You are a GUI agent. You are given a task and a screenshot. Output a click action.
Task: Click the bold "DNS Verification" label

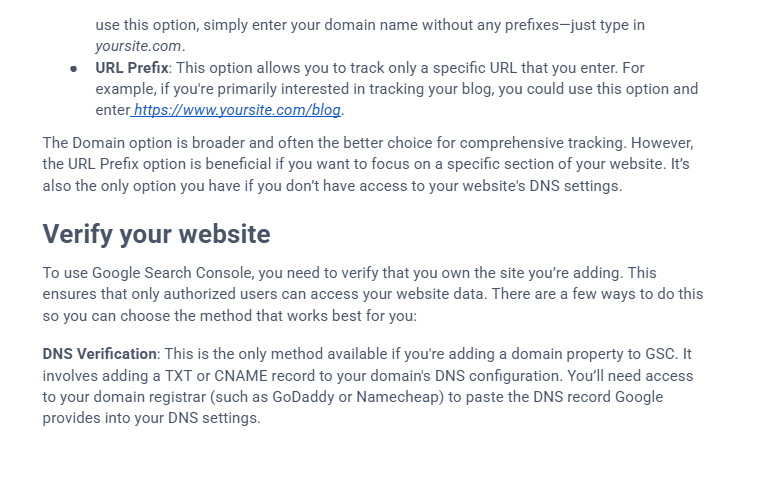click(x=99, y=354)
